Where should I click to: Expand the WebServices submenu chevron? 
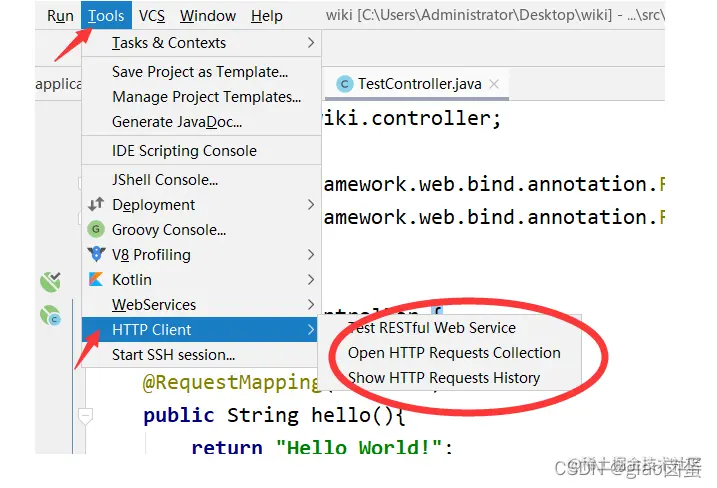311,305
